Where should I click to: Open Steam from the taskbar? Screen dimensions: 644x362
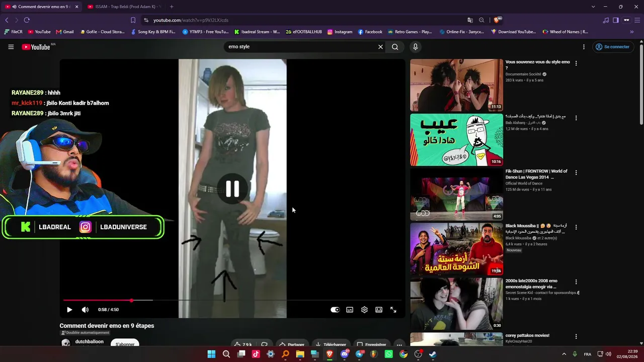[433, 354]
